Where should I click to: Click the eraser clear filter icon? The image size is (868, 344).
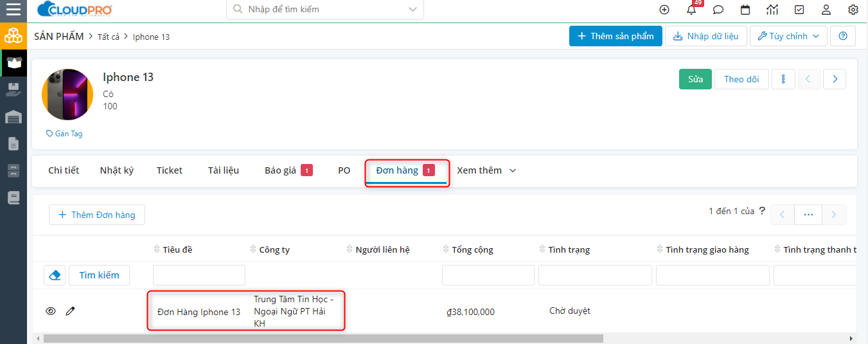(55, 275)
